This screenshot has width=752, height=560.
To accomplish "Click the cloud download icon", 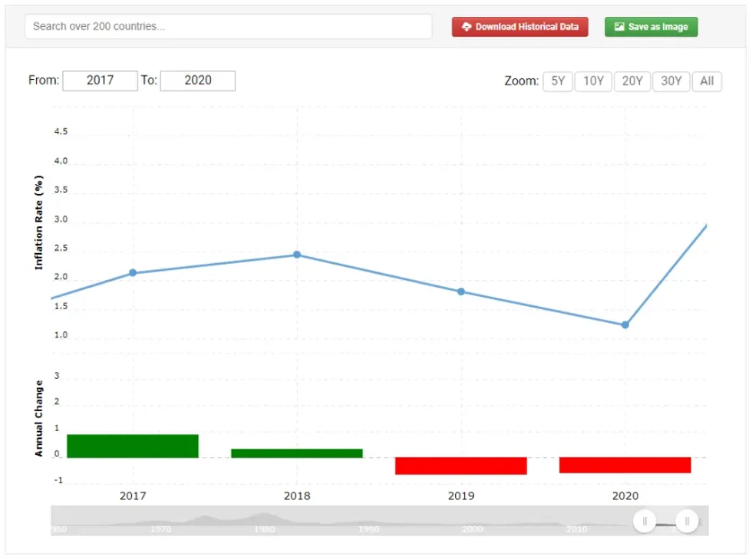I will coord(466,27).
